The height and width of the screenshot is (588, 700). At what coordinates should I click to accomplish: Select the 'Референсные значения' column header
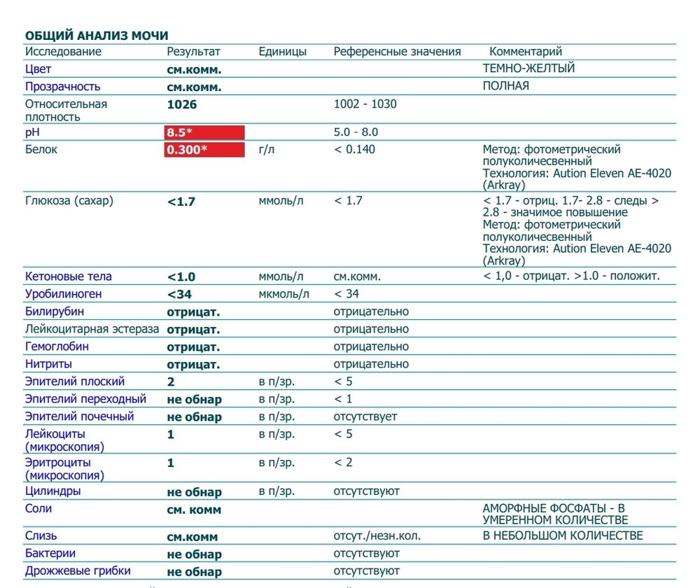click(x=397, y=52)
